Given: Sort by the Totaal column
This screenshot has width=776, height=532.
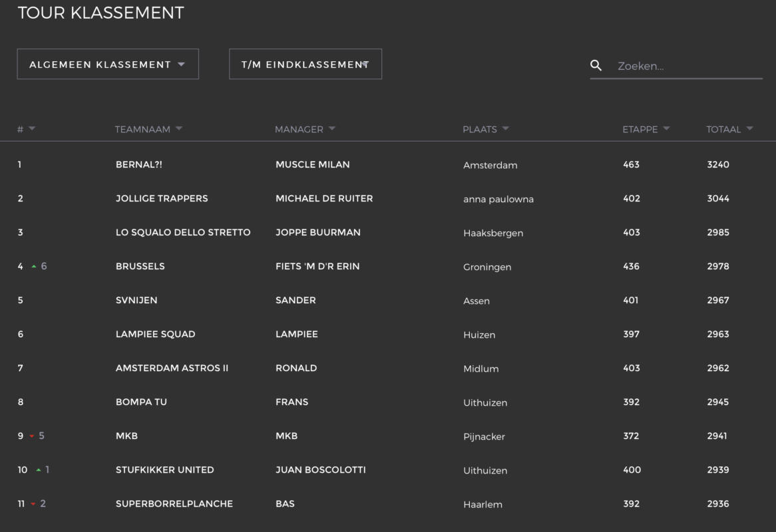Looking at the screenshot, I should [729, 129].
